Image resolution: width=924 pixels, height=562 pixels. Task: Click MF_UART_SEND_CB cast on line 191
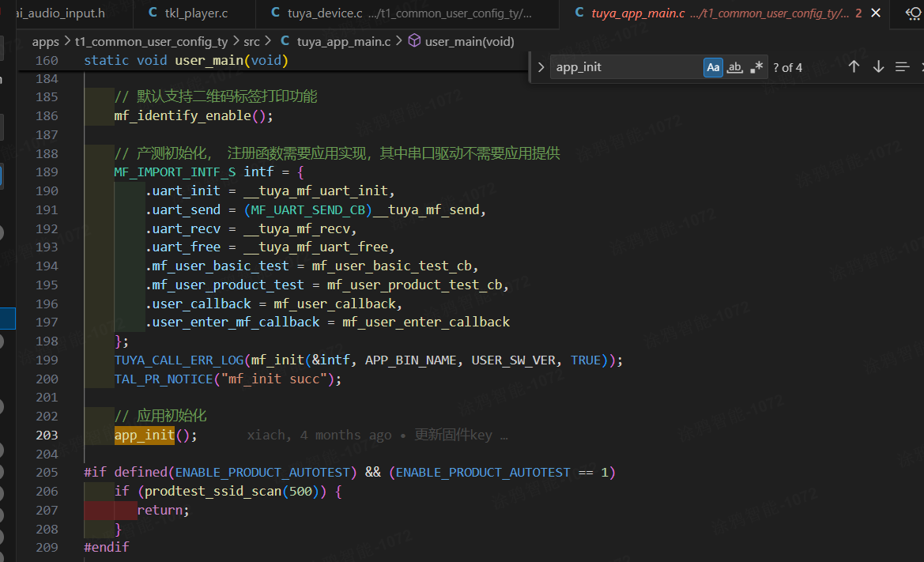[x=308, y=209]
